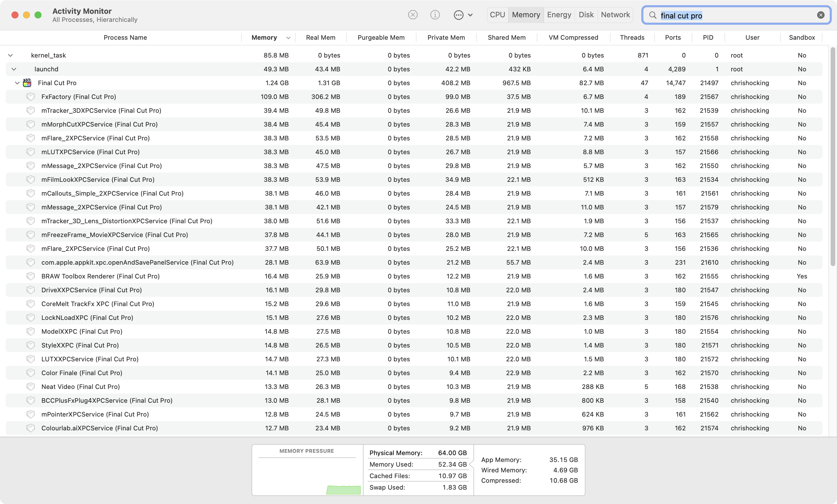Collapse the kernel_task disclosure arrow
This screenshot has height=504, width=837.
pyautogui.click(x=11, y=55)
